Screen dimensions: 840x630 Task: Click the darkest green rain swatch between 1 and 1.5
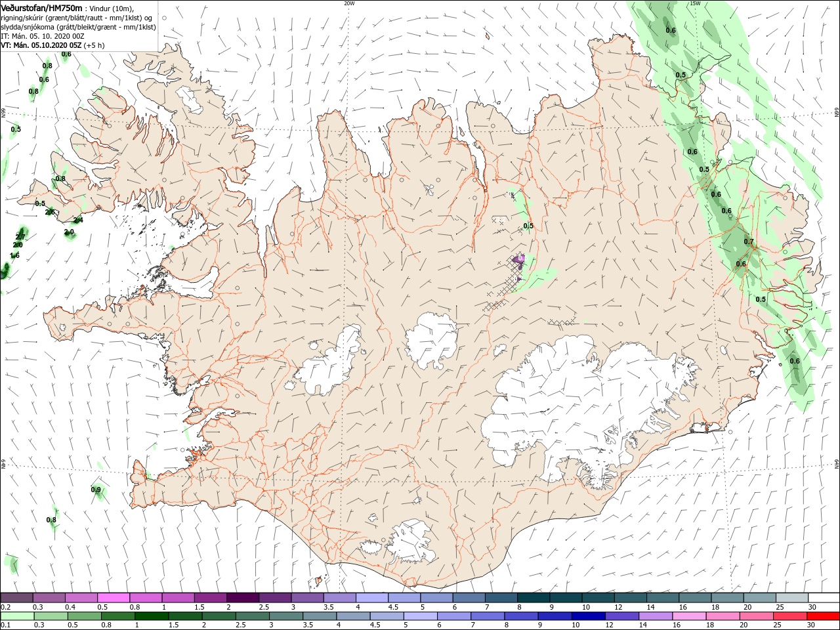(152, 616)
